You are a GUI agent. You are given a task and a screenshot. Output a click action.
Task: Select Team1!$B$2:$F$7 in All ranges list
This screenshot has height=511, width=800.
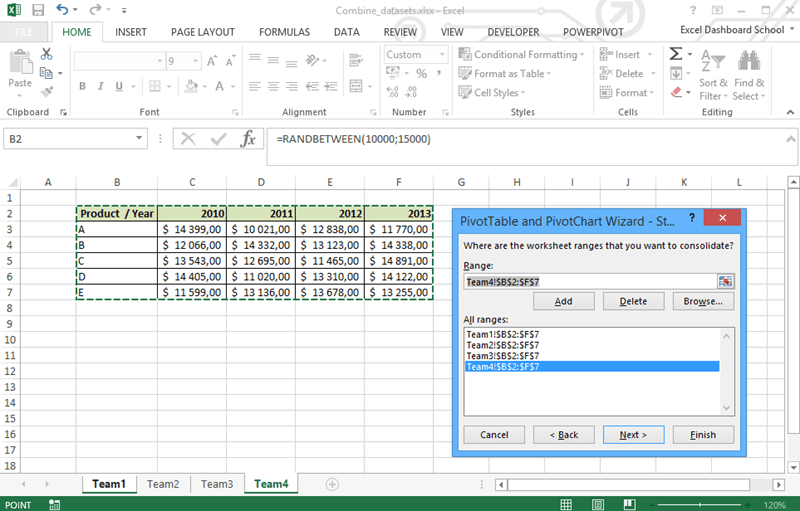[592, 335]
